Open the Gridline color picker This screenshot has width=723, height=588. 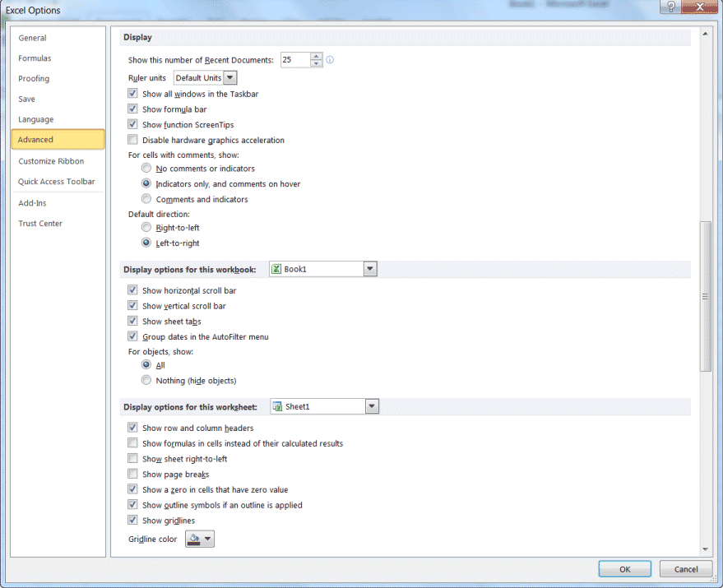coord(200,539)
